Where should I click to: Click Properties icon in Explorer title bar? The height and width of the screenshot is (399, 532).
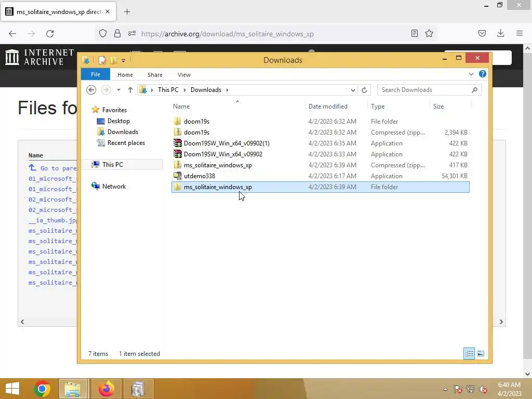coord(102,60)
